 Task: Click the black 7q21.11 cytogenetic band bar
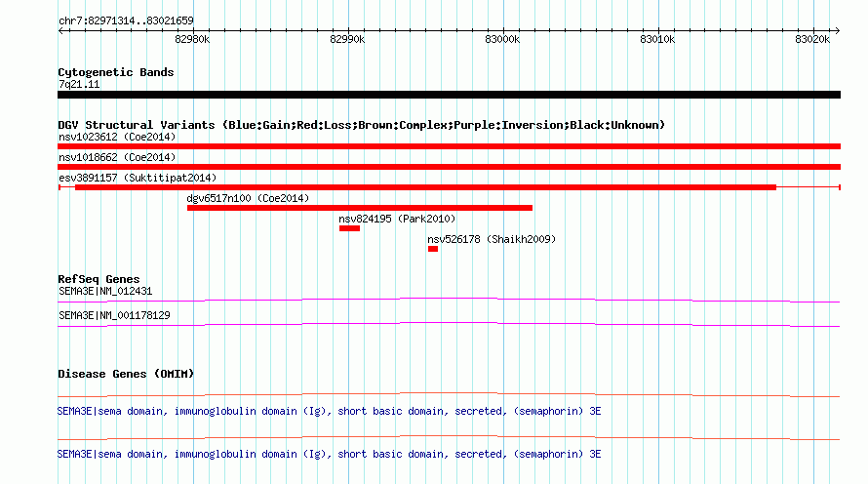(x=449, y=95)
